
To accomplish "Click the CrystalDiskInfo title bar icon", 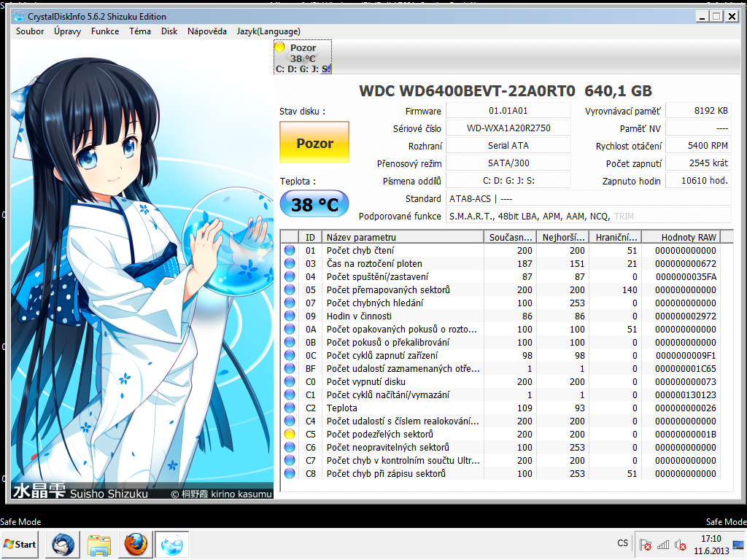I will tap(19, 16).
